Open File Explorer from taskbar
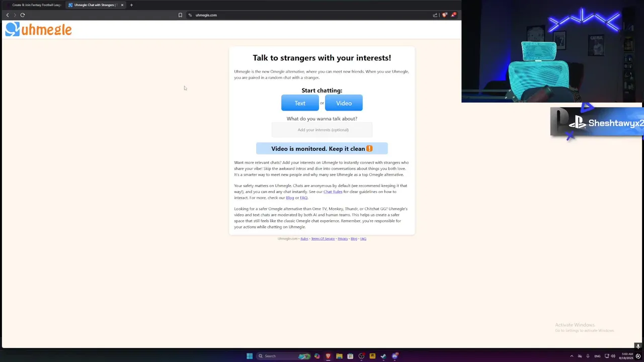The width and height of the screenshot is (644, 362). point(339,356)
